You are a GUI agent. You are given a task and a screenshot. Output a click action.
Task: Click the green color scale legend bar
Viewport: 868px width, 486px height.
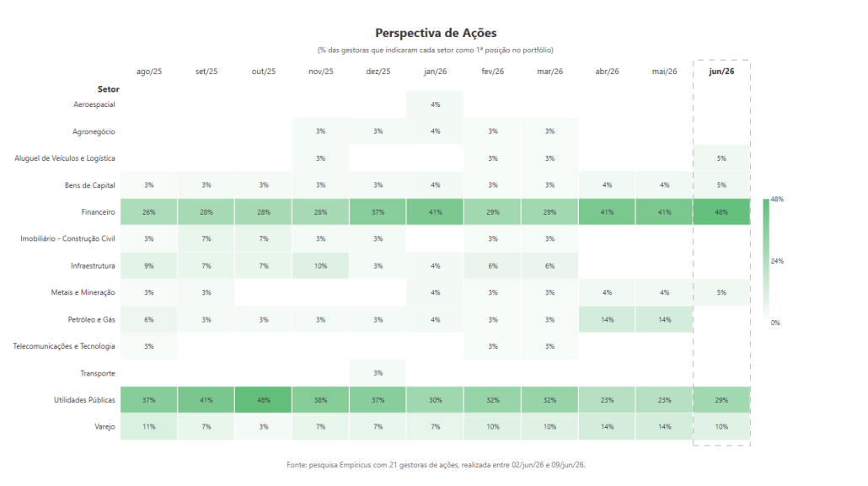coord(766,261)
